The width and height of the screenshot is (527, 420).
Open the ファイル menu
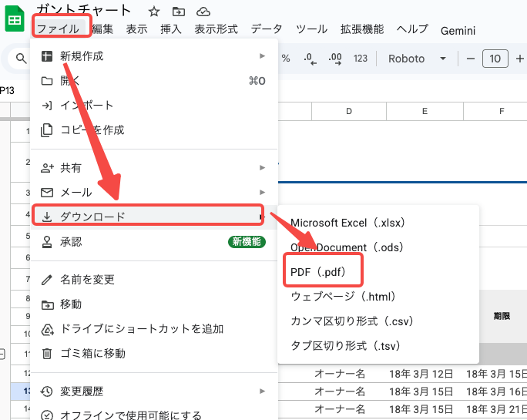(x=58, y=29)
